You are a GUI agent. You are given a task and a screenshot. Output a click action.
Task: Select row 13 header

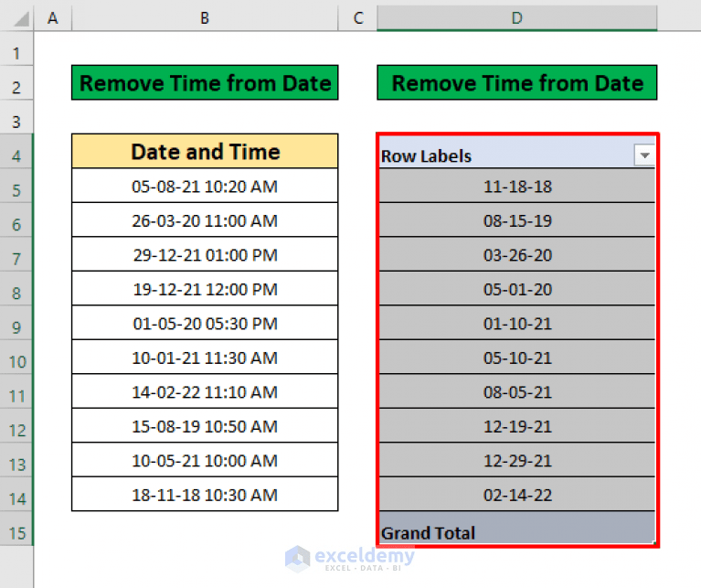[x=16, y=460]
